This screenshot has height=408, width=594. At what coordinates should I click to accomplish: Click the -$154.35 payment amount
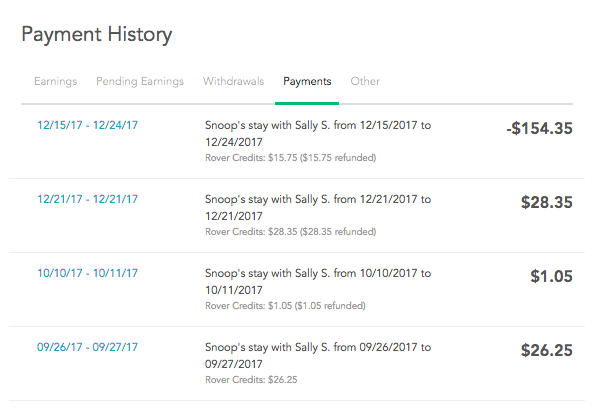539,128
